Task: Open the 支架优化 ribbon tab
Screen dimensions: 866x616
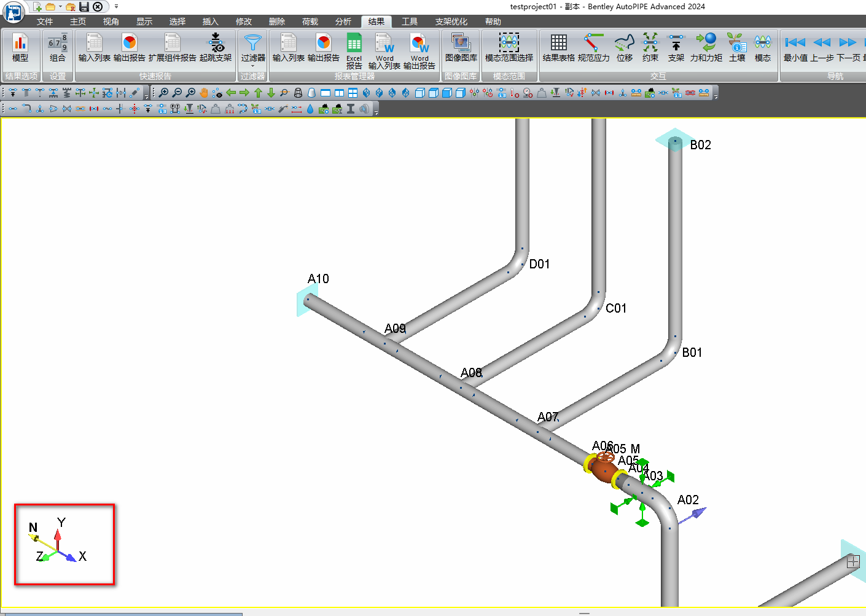Action: 451,21
